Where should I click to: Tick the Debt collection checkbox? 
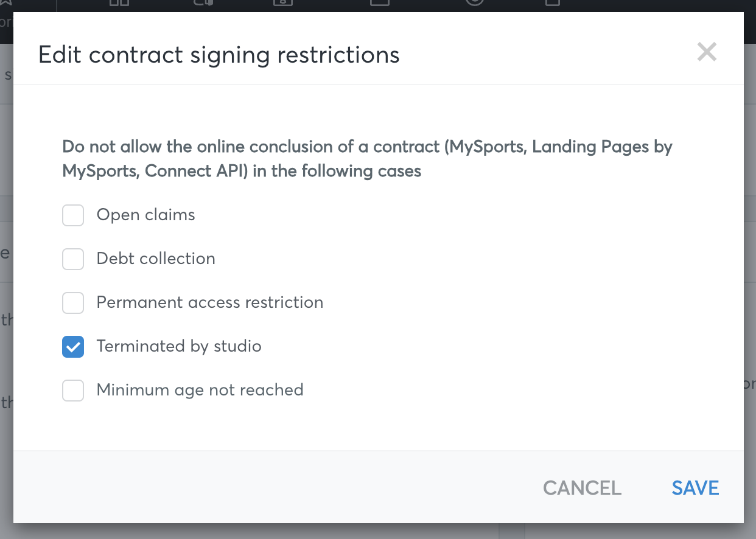pyautogui.click(x=73, y=259)
